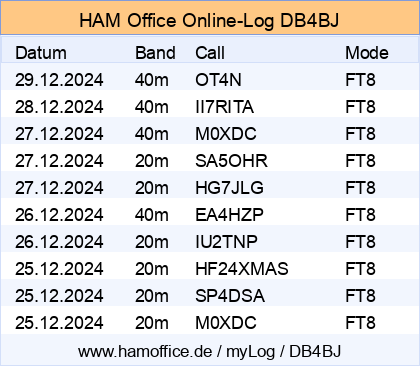
Task: Select the Band column header
Action: [x=155, y=53]
